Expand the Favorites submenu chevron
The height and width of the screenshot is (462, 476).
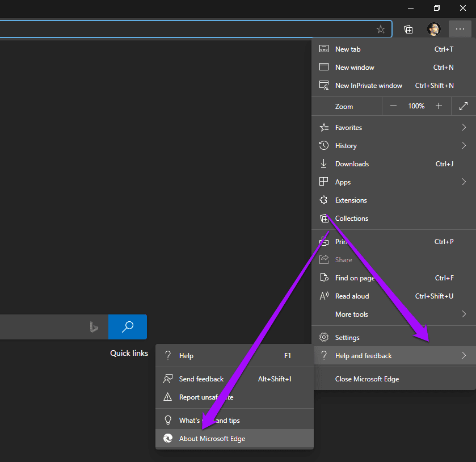464,127
